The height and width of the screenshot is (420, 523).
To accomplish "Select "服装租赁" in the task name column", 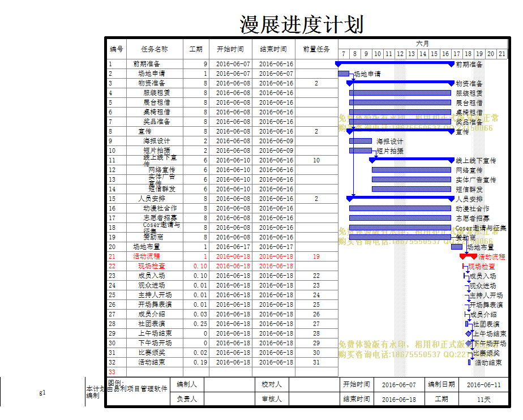I will pyautogui.click(x=156, y=93).
